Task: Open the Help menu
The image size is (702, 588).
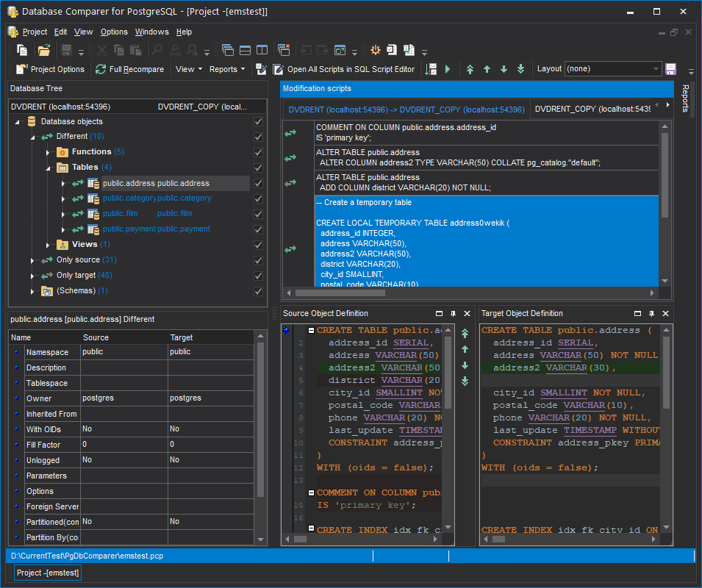Action: (x=184, y=32)
